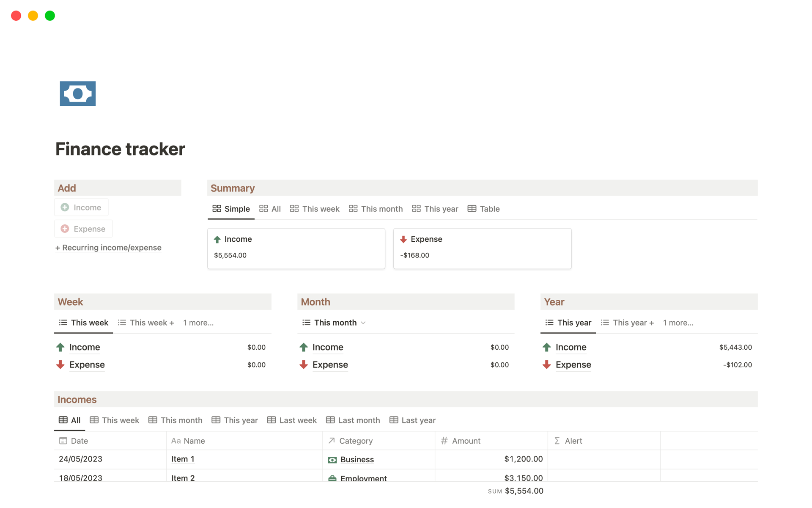The height and width of the screenshot is (508, 812).
Task: Click the Finance tracker page money icon
Action: pyautogui.click(x=77, y=93)
